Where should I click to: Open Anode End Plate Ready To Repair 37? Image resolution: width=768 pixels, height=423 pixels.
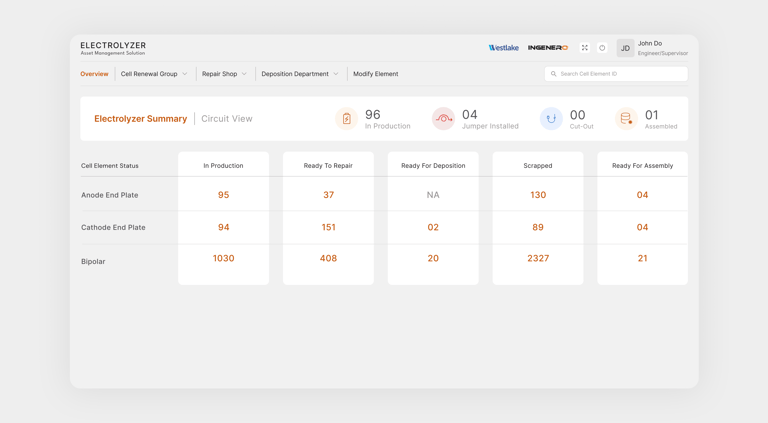(328, 195)
